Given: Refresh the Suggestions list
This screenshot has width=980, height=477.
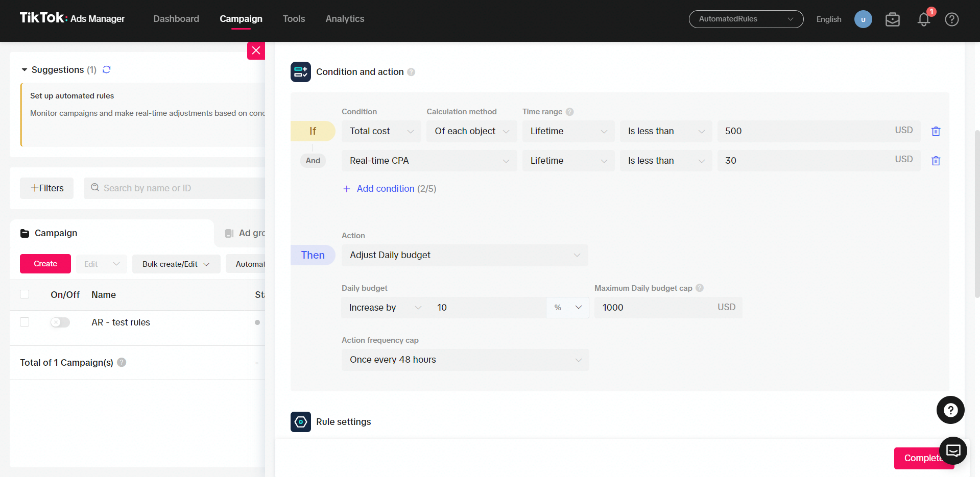Looking at the screenshot, I should click(x=107, y=69).
